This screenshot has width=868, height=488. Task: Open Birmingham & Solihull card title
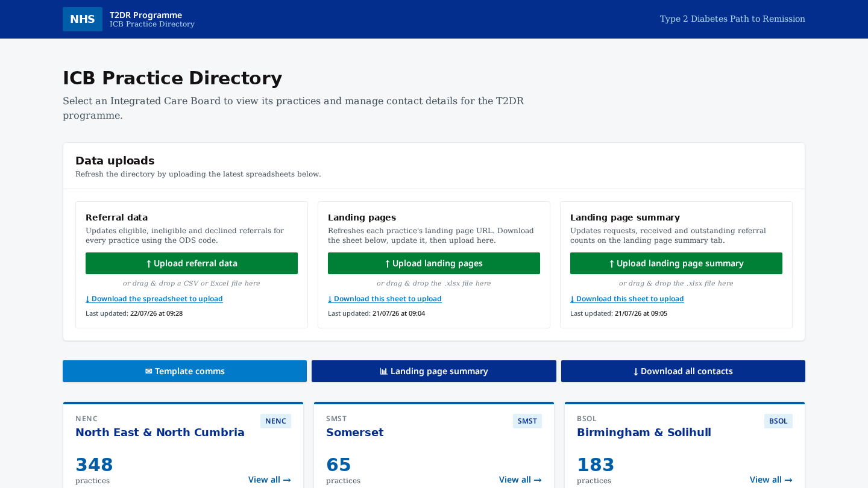click(x=644, y=433)
